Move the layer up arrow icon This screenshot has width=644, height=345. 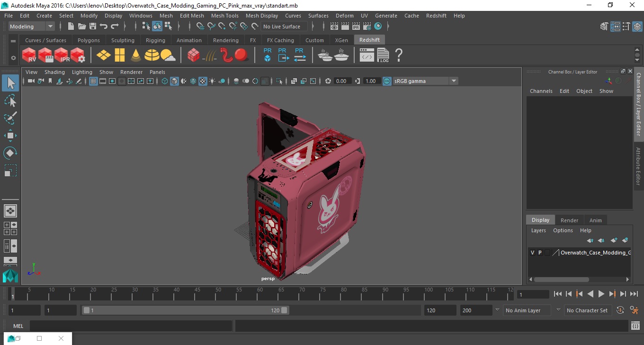pyautogui.click(x=590, y=240)
